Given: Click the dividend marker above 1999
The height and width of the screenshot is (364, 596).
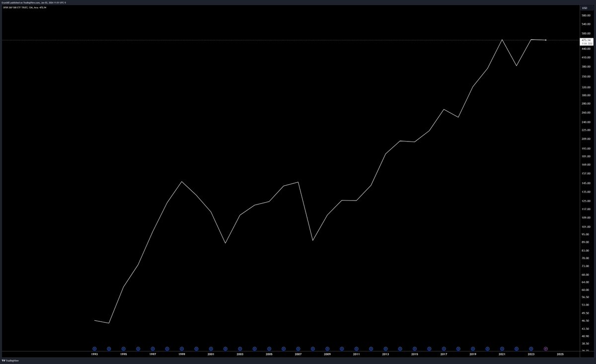Looking at the screenshot, I should click(182, 349).
